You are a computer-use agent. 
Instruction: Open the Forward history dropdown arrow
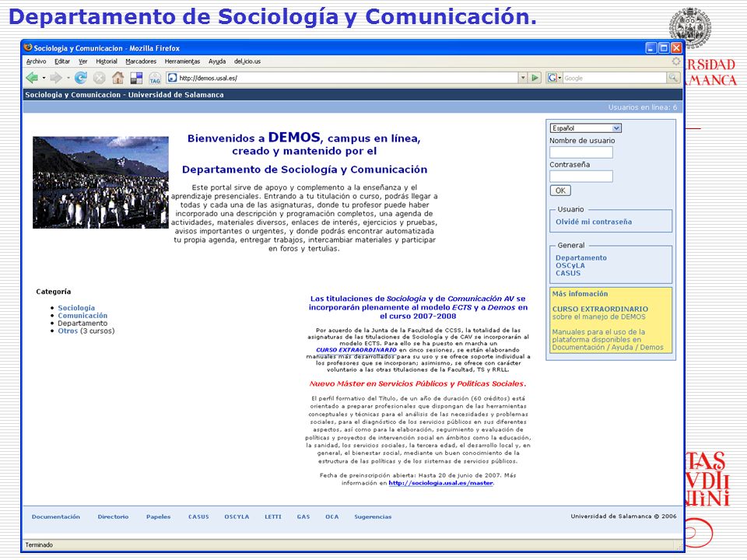68,78
